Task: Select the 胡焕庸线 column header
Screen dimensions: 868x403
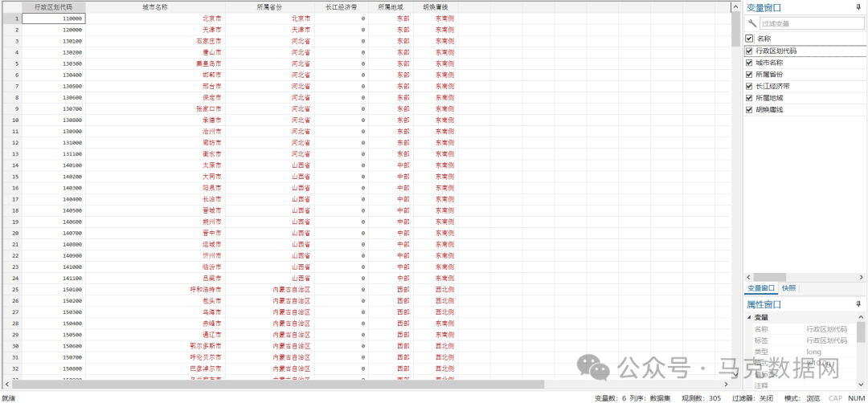Action: pos(436,8)
